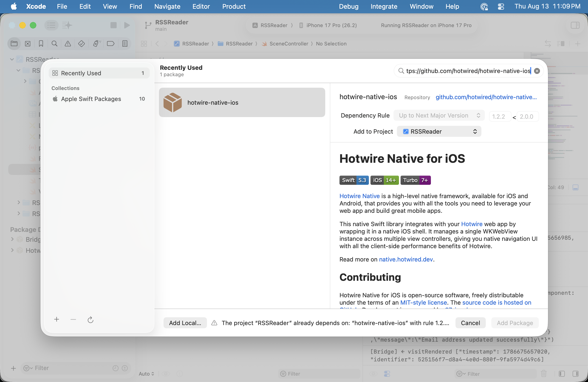Viewport: 588px width, 382px height.
Task: Collapse the RSSReader project root in the navigator
Action: pos(12,59)
